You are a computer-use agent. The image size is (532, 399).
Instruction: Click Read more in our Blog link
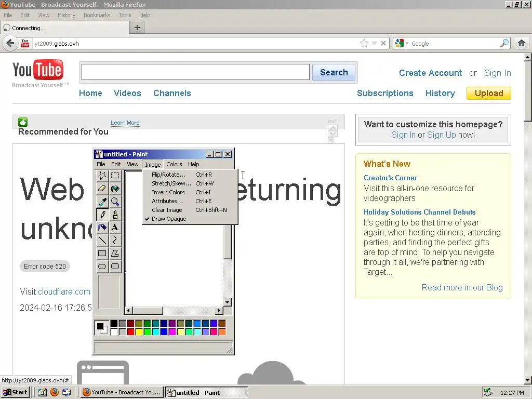[462, 287]
